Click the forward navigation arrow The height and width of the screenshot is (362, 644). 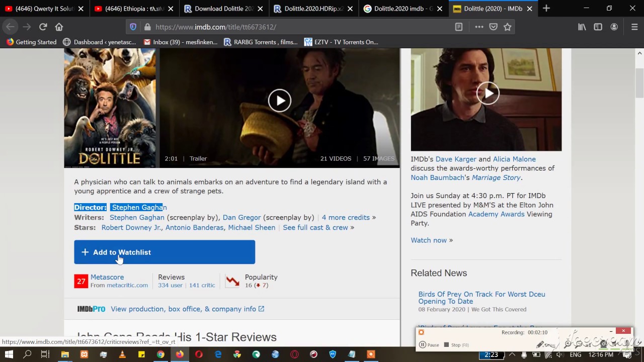[27, 27]
